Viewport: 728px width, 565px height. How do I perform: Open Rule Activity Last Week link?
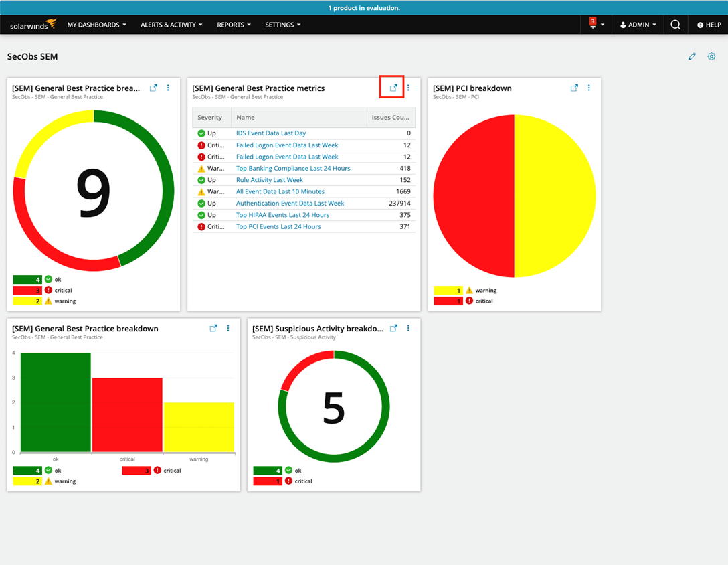pyautogui.click(x=269, y=180)
